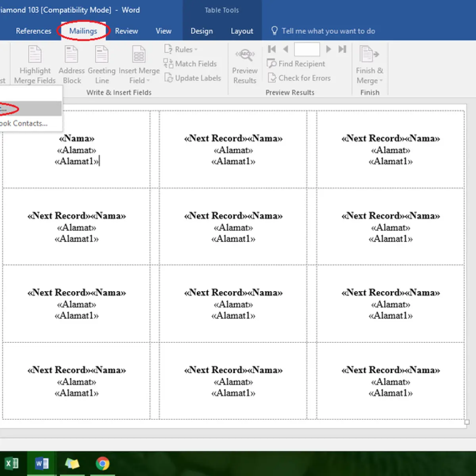The height and width of the screenshot is (476, 476).
Task: Open the Finish & Merge menu
Action: point(369,65)
